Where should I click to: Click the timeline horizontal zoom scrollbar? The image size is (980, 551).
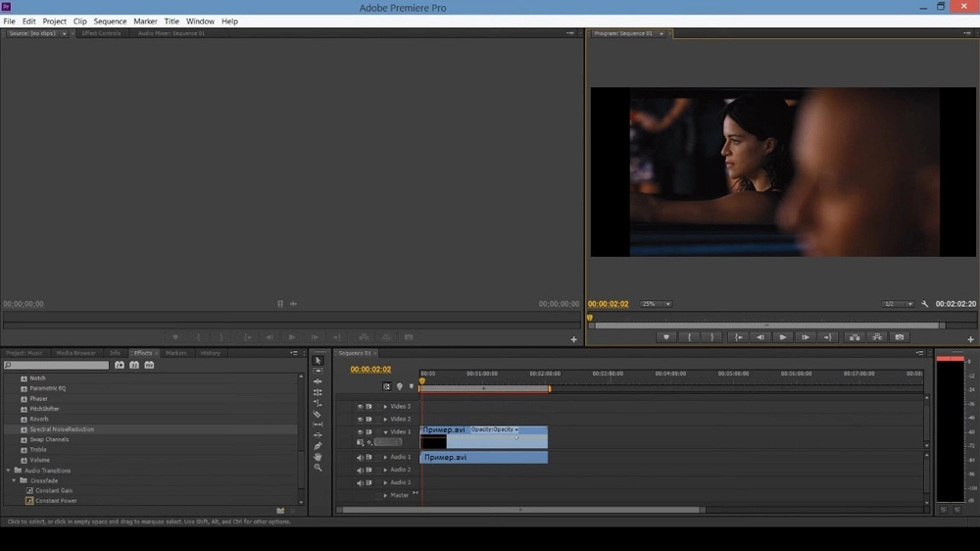coord(520,510)
